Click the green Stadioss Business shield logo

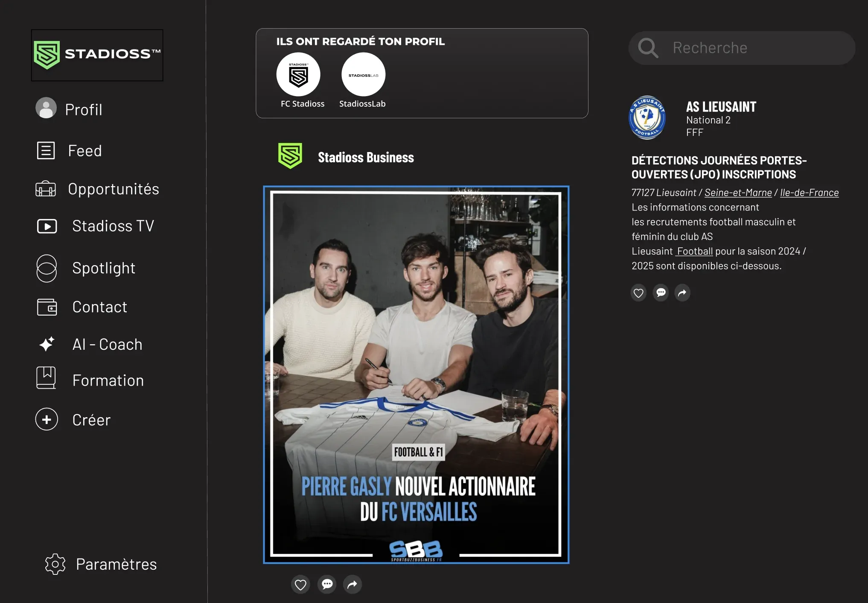pyautogui.click(x=290, y=156)
